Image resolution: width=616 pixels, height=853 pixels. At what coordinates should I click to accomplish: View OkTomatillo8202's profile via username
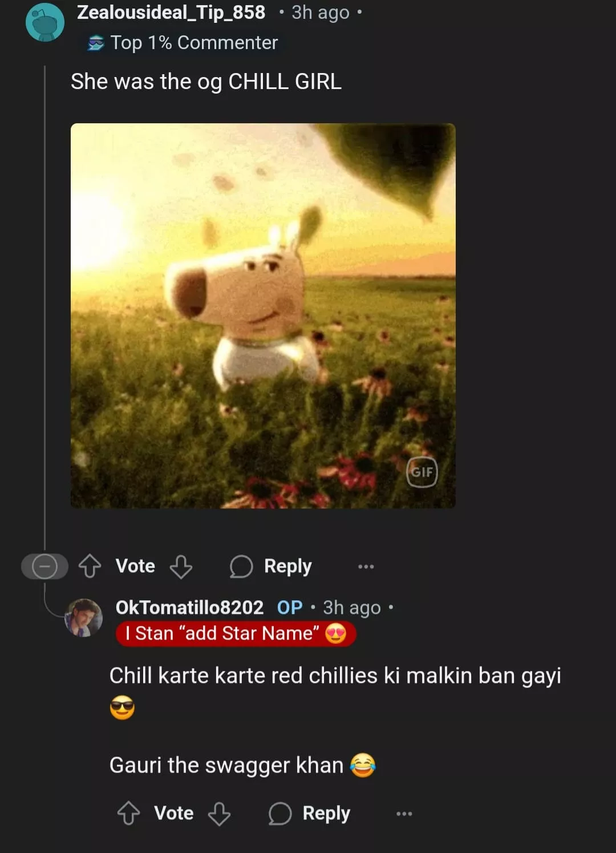tap(189, 607)
